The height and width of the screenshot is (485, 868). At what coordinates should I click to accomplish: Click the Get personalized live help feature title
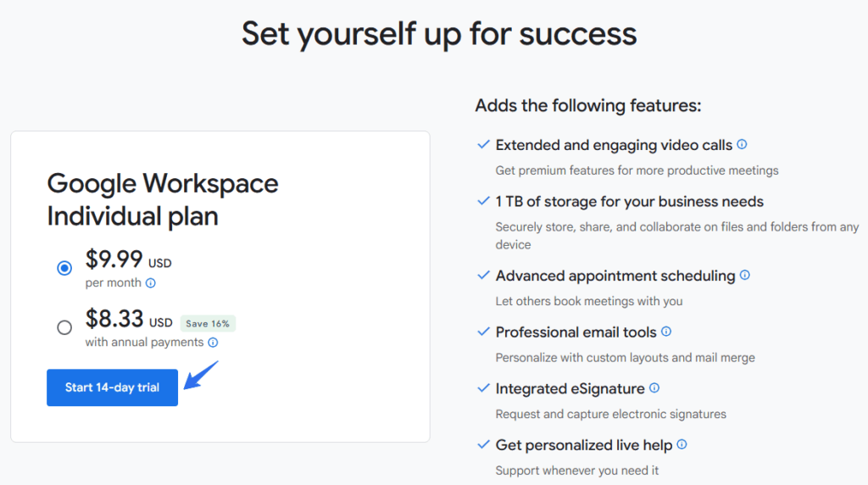tap(583, 444)
